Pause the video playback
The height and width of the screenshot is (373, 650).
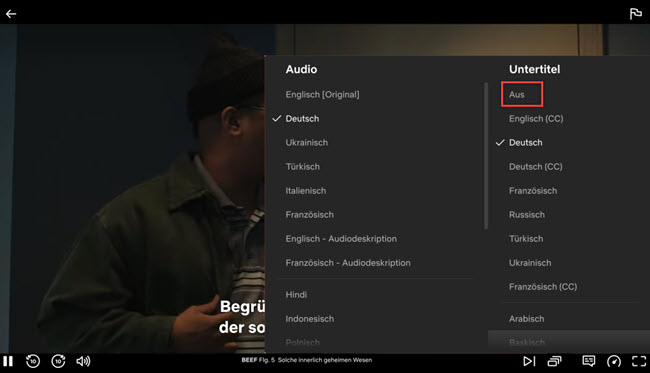pyautogui.click(x=8, y=361)
